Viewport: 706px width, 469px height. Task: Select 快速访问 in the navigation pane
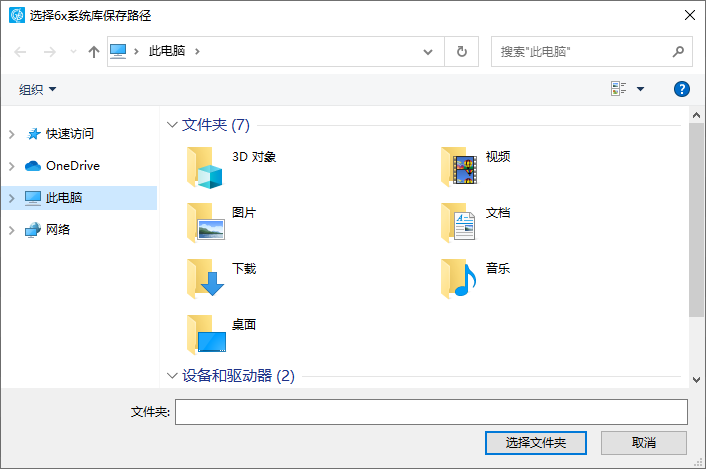pos(70,134)
